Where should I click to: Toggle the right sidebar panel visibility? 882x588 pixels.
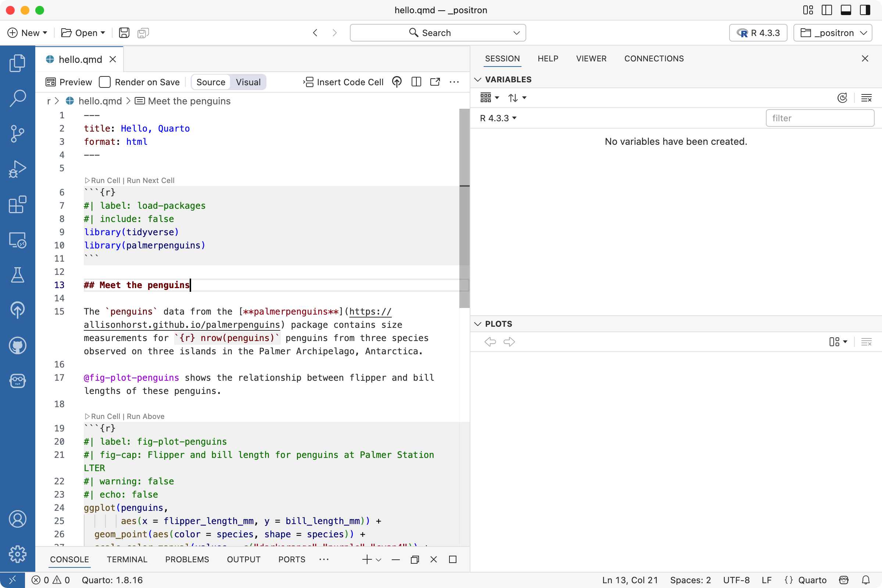point(865,10)
